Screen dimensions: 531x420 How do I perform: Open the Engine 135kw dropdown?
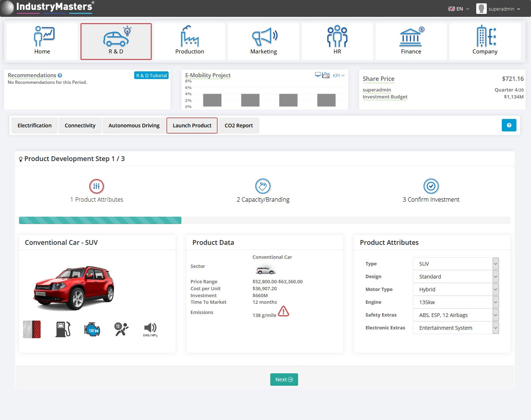click(x=456, y=302)
